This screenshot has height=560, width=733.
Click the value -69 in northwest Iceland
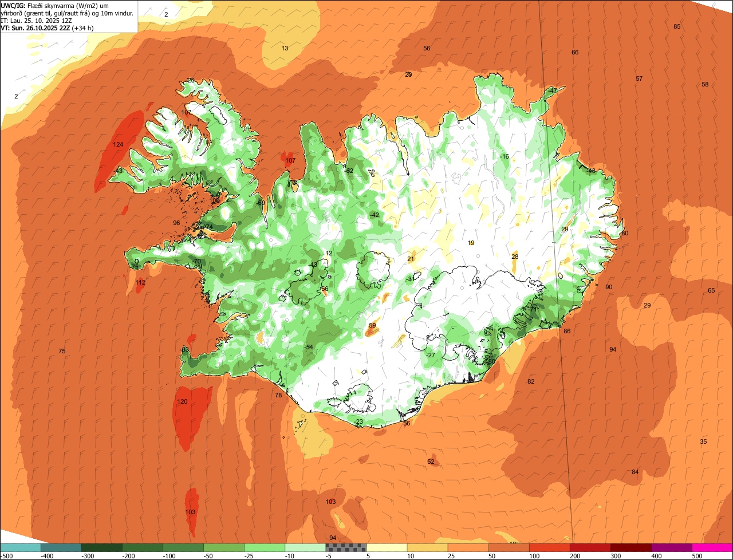pyautogui.click(x=261, y=203)
